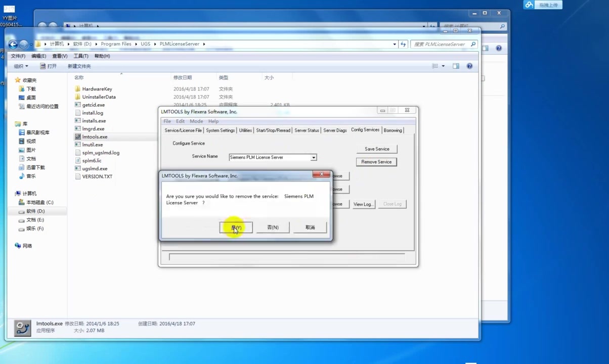Image resolution: width=609 pixels, height=364 pixels.
Task: Open the 音乐 library
Action: [31, 176]
